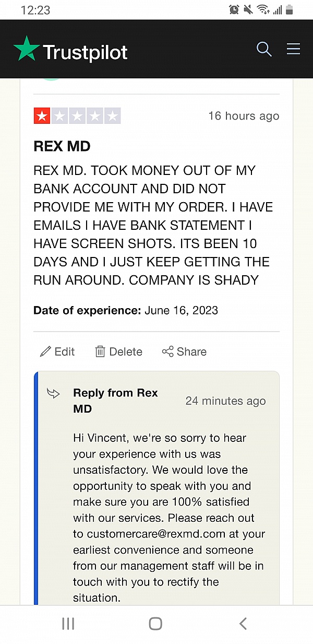Tap the Trustpilot wordmark text
This screenshot has height=644, width=313.
[x=85, y=52]
